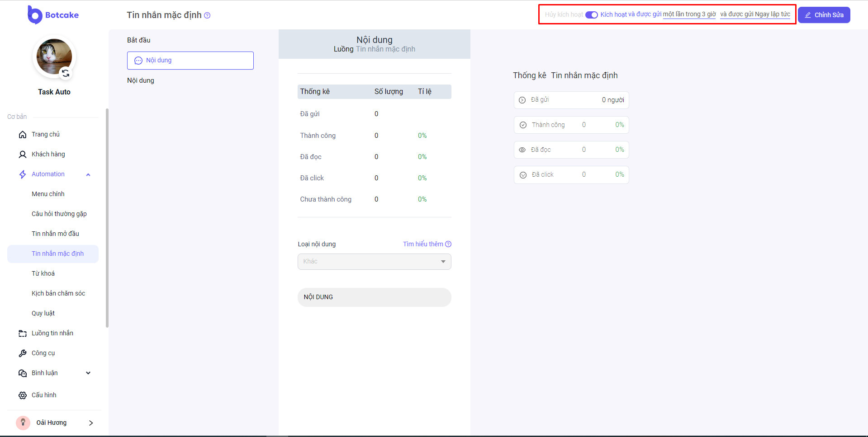Expand the Bình luận submenu chevron
This screenshot has width=868, height=437.
[88, 373]
